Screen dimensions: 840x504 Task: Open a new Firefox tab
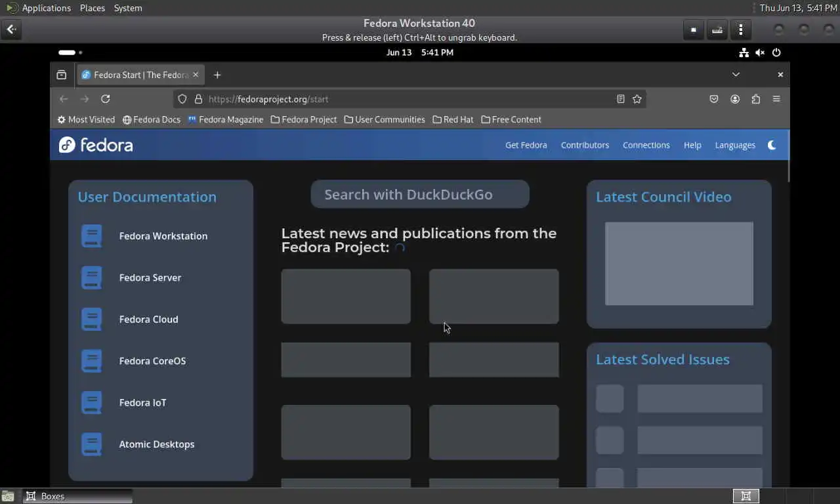click(217, 75)
